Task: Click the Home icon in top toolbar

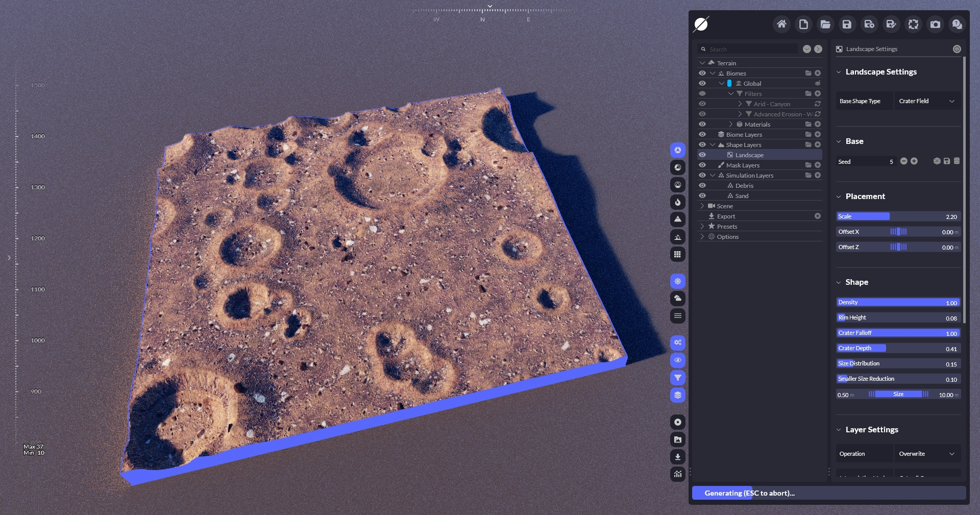Action: click(781, 24)
